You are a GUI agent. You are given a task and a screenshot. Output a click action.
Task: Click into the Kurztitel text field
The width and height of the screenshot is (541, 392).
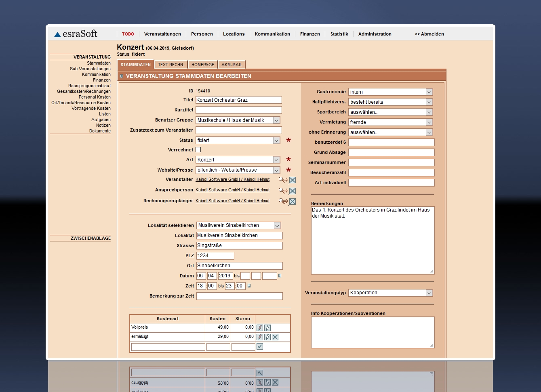(238, 110)
